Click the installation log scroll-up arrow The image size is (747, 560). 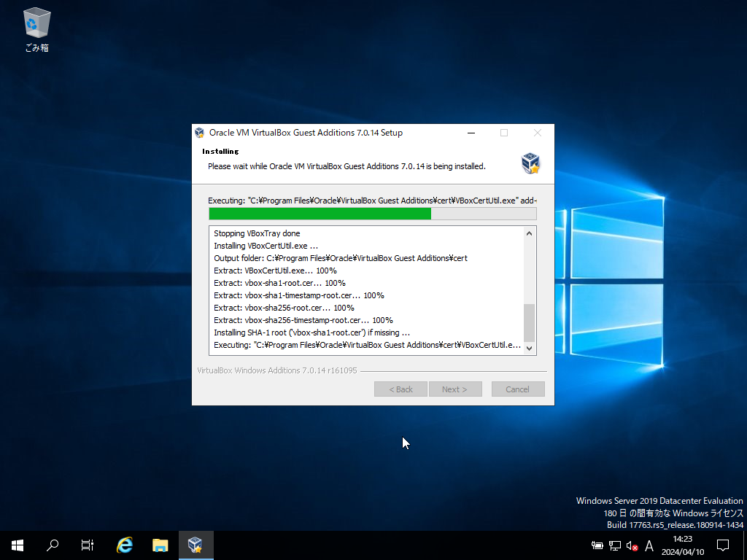(529, 233)
